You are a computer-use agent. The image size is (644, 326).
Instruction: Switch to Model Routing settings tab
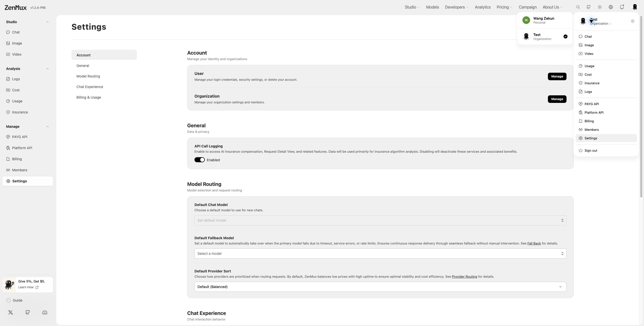coord(104,76)
